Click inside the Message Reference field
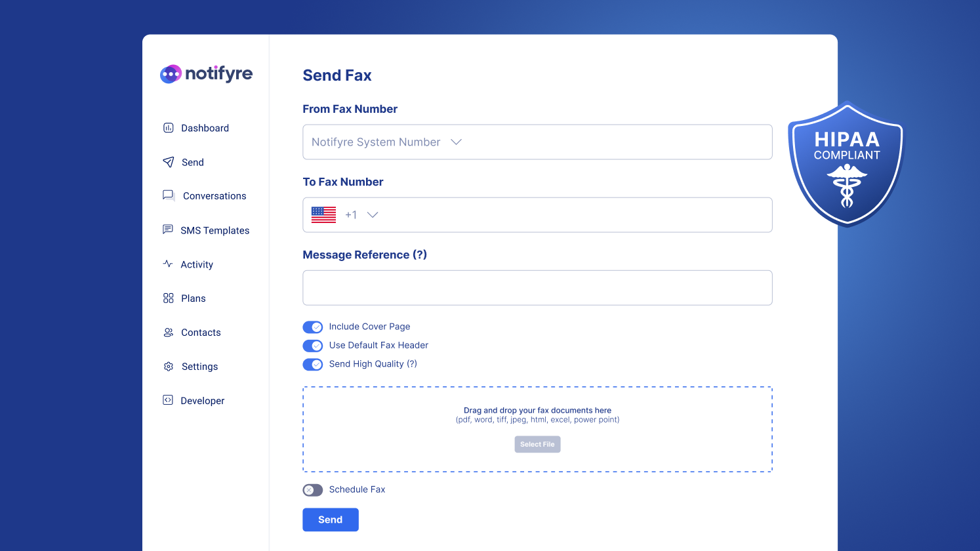Image resolution: width=980 pixels, height=551 pixels. click(537, 287)
